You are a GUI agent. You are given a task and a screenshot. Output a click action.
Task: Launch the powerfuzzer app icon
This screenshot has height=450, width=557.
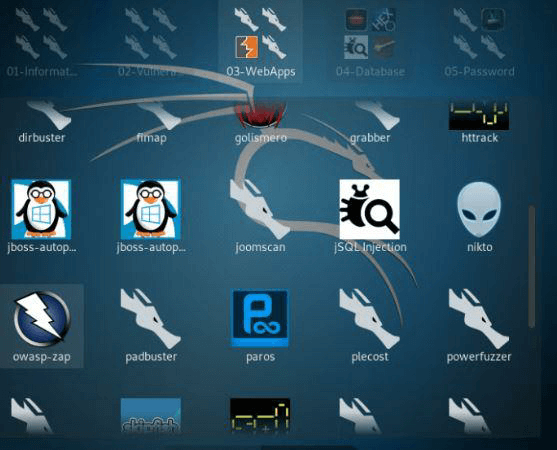pyautogui.click(x=479, y=319)
